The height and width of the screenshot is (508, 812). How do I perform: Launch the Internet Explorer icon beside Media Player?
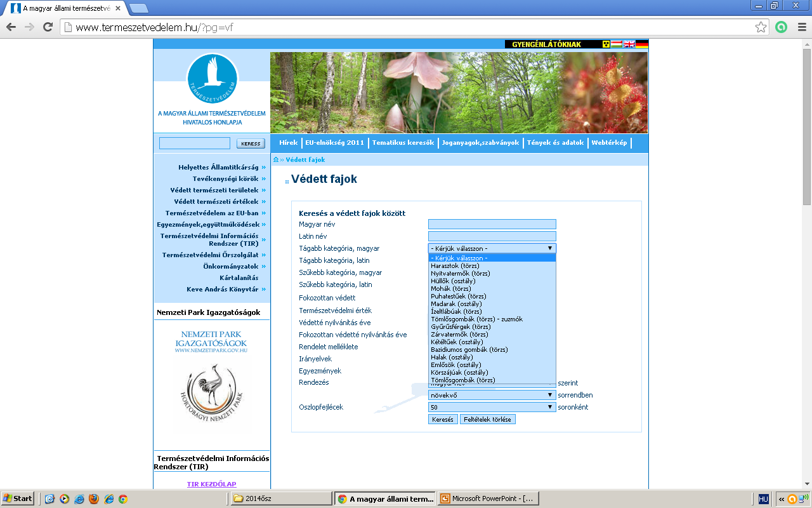79,499
